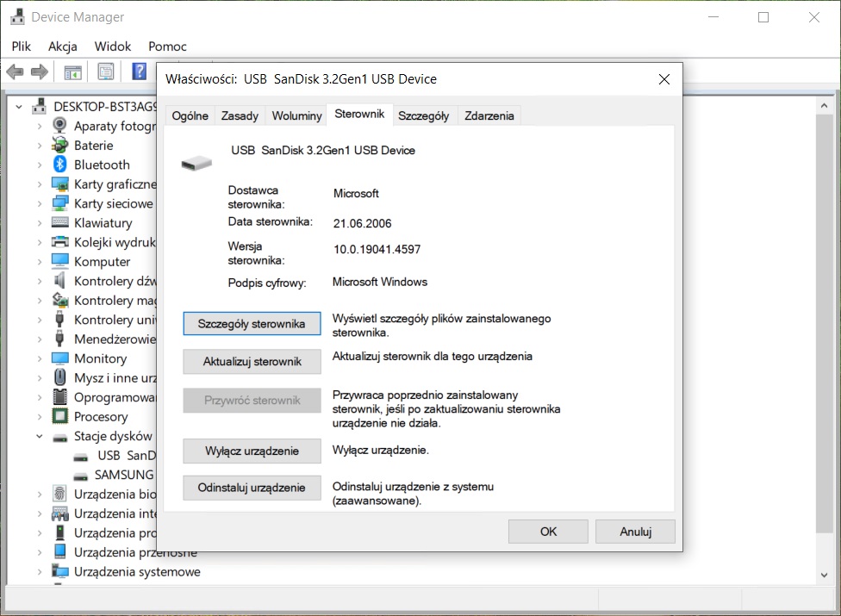Click the Device Manager title bar icon
Viewport: 841px width, 616px height.
[x=18, y=17]
